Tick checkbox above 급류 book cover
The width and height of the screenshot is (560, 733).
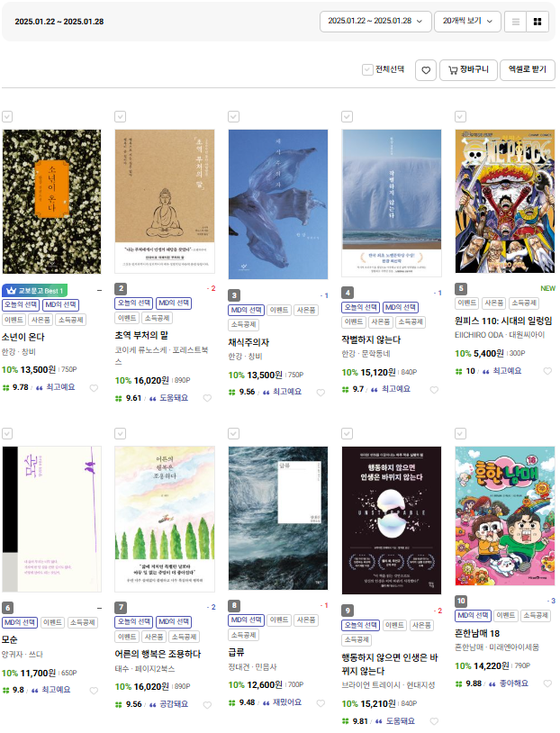234,433
